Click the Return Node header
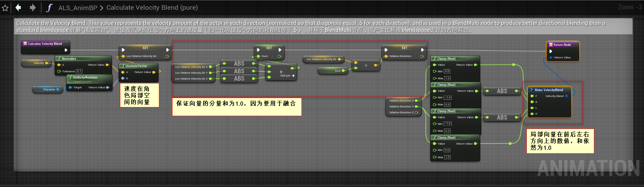The image size is (644, 187). 562,45
